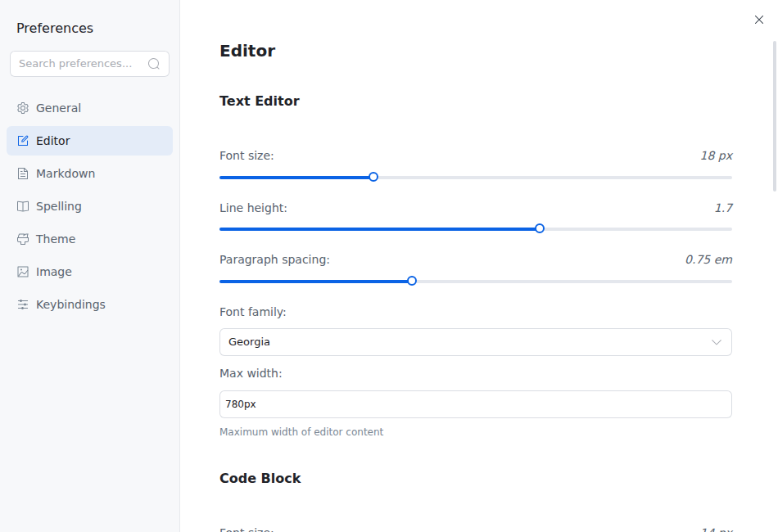The image size is (778, 532).
Task: Go to the Theme preferences
Action: point(89,239)
